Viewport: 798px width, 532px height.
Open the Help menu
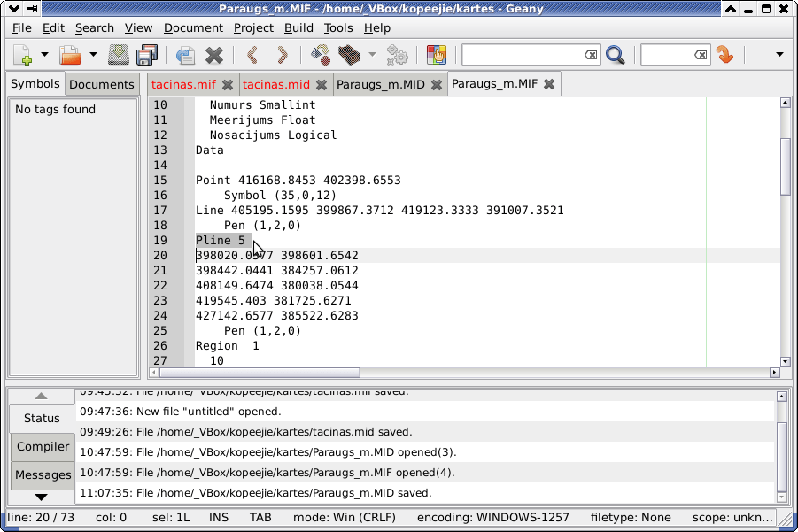pos(377,28)
